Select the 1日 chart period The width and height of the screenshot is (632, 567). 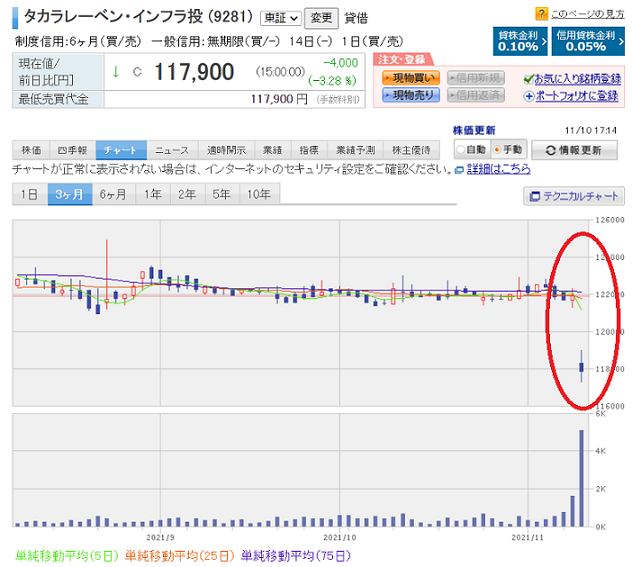(30, 194)
